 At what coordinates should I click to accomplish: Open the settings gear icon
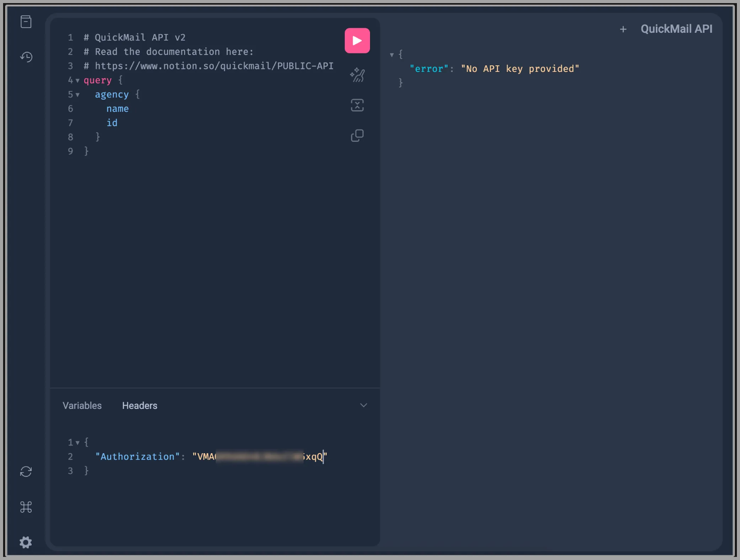pyautogui.click(x=26, y=542)
